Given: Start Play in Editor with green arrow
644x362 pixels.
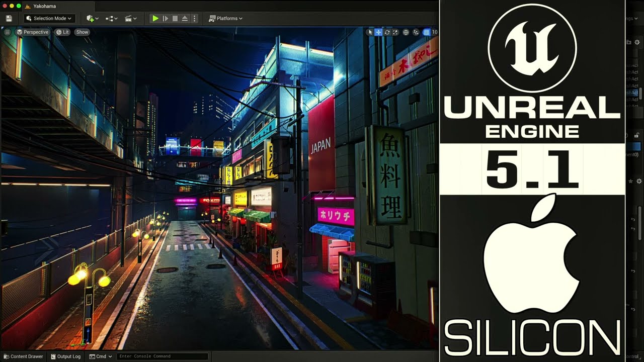Looking at the screenshot, I should pyautogui.click(x=155, y=19).
